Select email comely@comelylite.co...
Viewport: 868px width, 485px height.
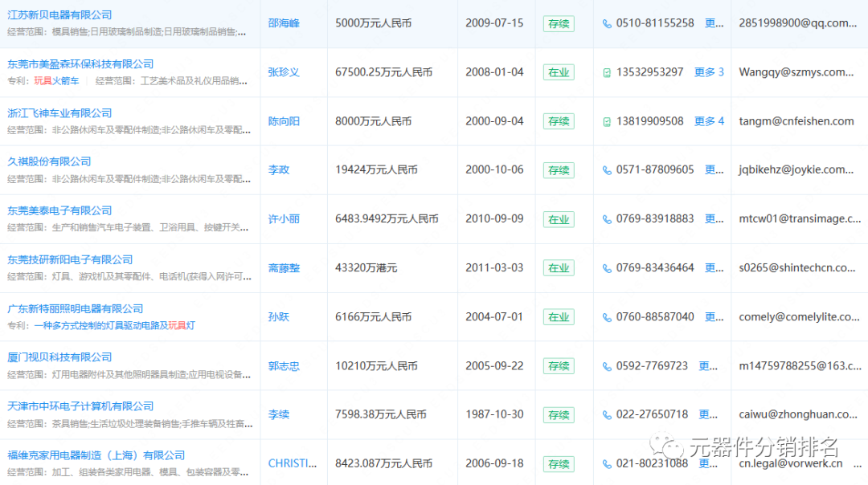tap(799, 317)
